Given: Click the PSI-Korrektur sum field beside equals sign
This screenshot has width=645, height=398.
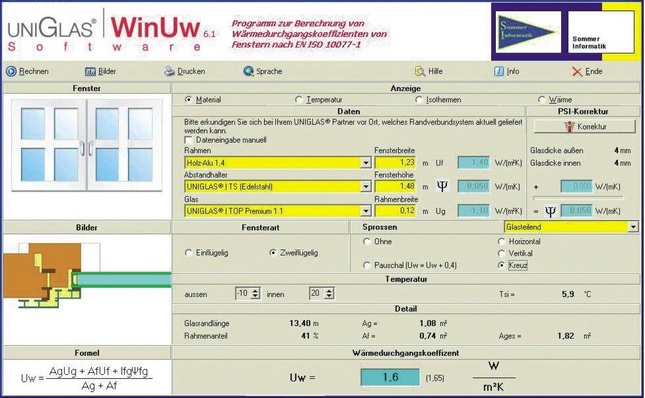Looking at the screenshot, I should point(576,211).
